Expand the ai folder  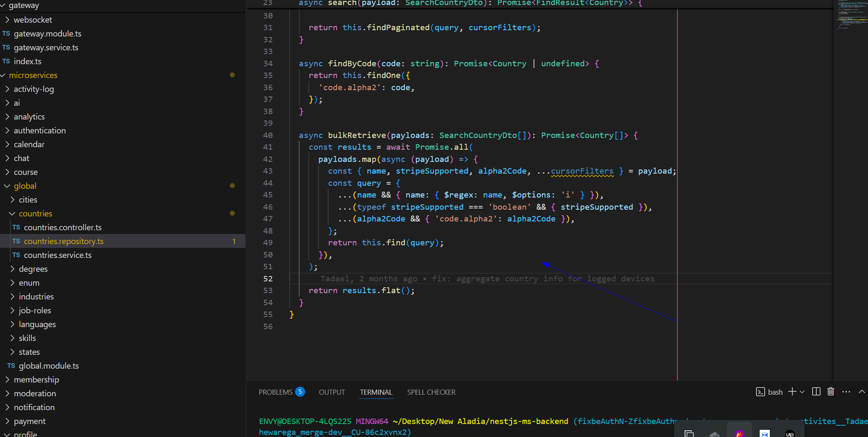pyautogui.click(x=17, y=103)
